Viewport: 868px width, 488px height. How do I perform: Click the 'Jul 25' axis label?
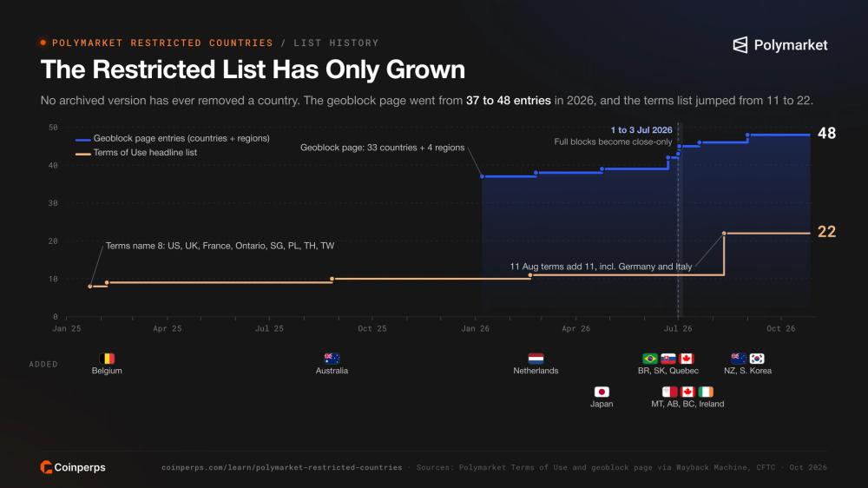tap(269, 328)
